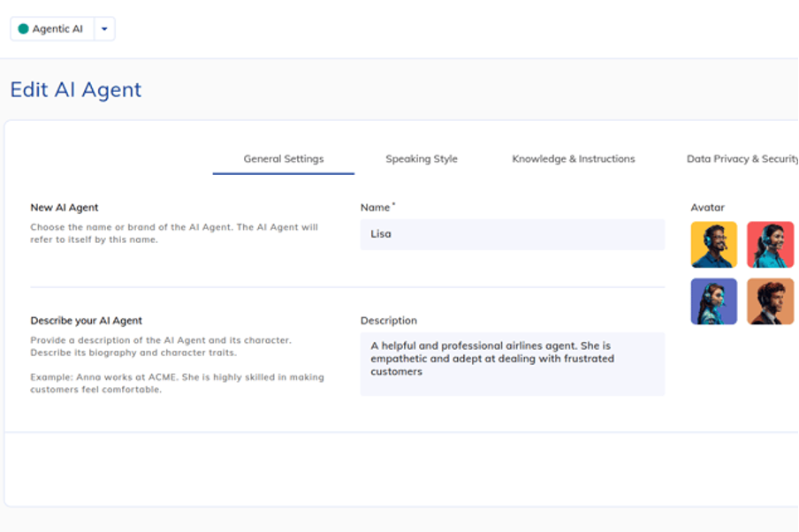Click the Agentic AI project button
The height and width of the screenshot is (532, 799).
click(x=52, y=29)
